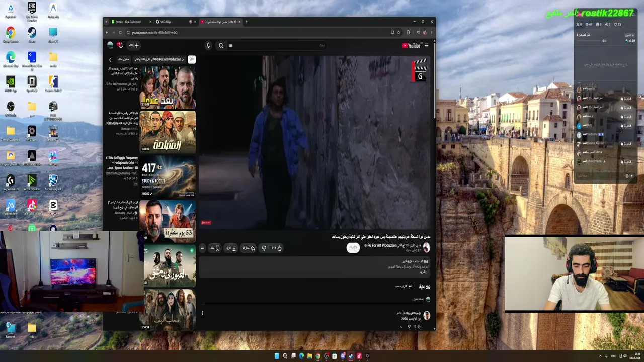Launch Rocket League from the desktop
The width and height of the screenshot is (644, 362).
pyautogui.click(x=53, y=182)
